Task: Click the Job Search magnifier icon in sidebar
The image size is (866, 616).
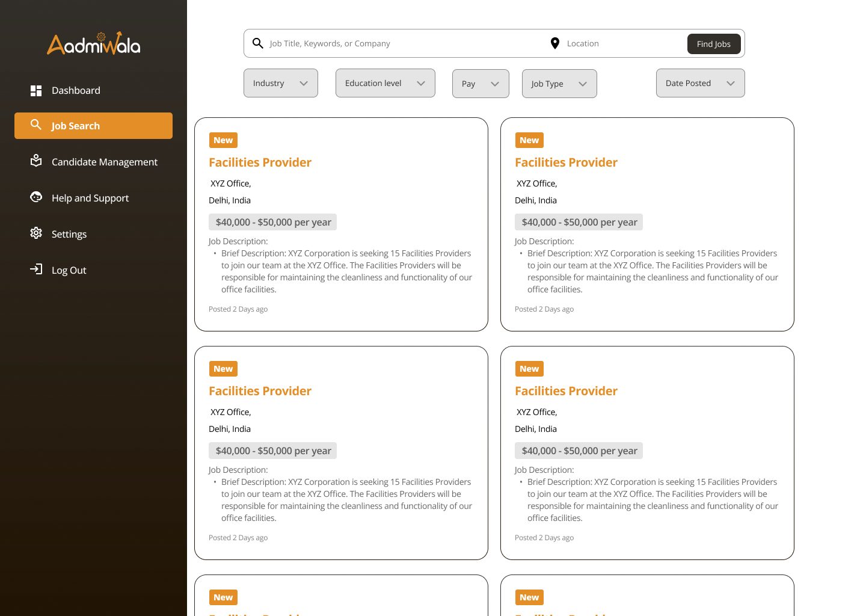Action: point(36,125)
